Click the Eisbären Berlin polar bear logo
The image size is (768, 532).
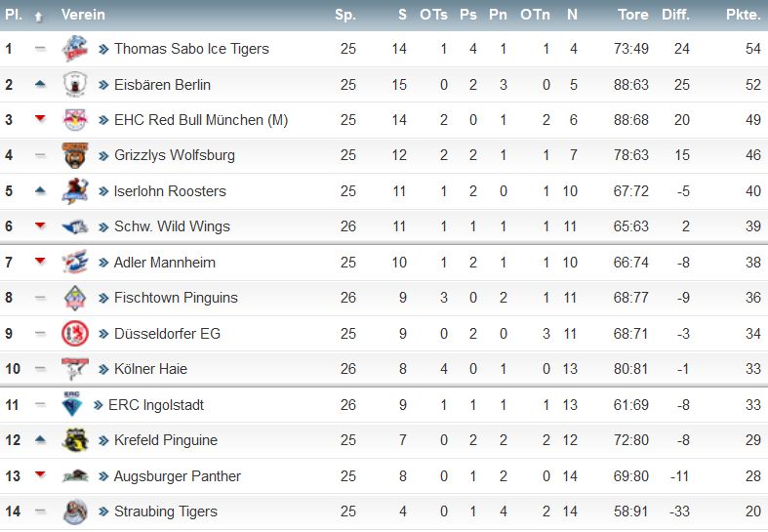75,84
